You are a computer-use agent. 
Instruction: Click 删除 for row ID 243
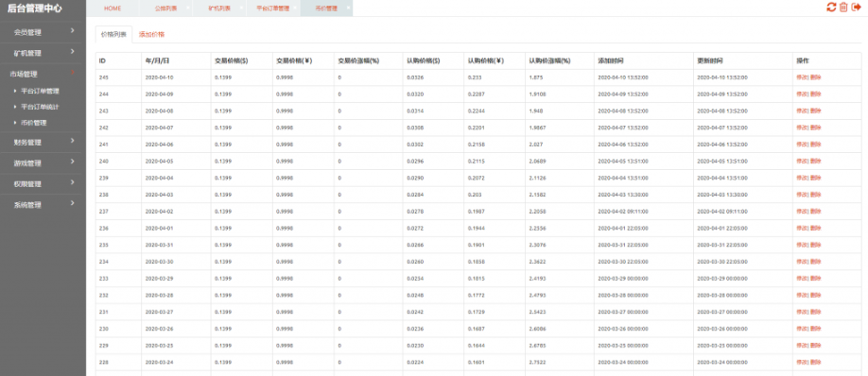815,111
